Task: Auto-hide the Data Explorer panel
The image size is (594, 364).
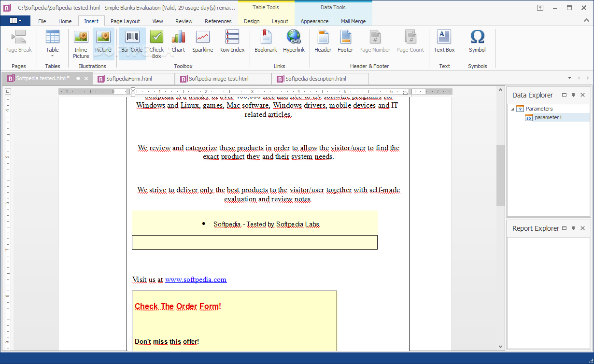Action: pos(573,95)
